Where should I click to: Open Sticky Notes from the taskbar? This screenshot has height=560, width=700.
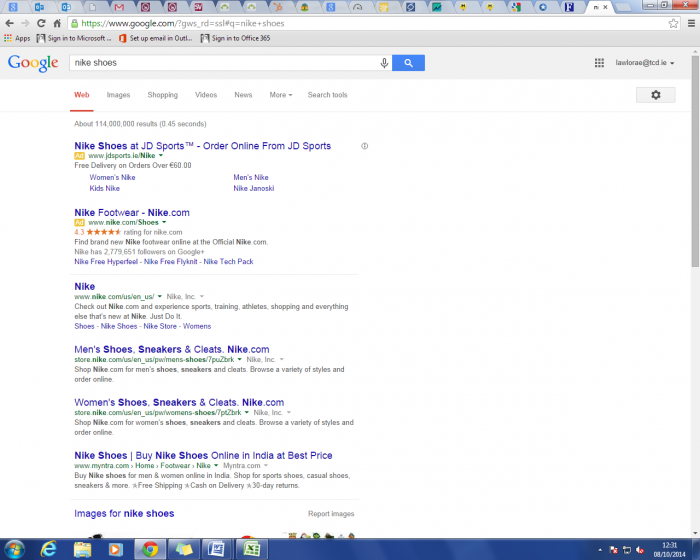[x=183, y=549]
